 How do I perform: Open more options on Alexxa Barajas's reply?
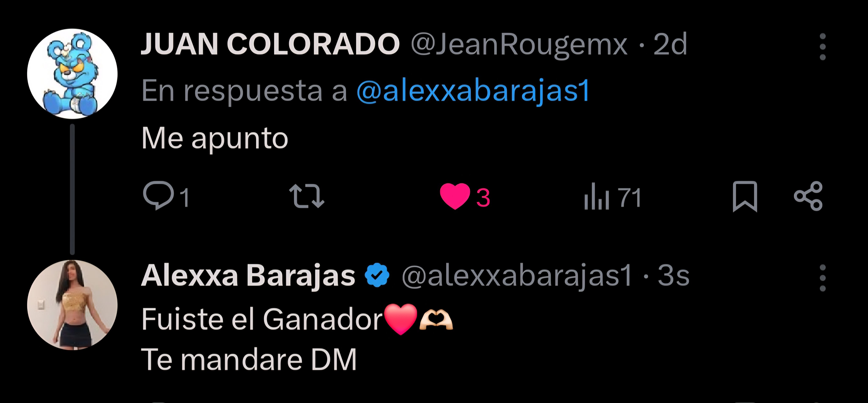(822, 278)
